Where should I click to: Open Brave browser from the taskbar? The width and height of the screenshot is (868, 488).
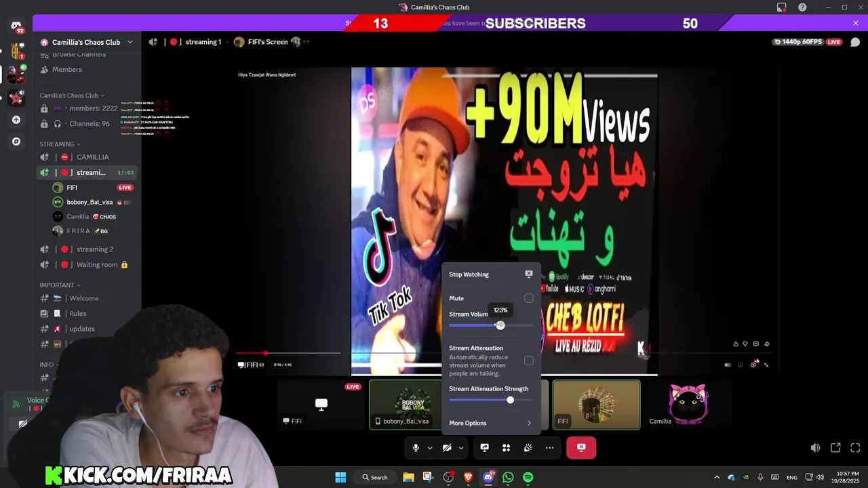pyautogui.click(x=468, y=477)
